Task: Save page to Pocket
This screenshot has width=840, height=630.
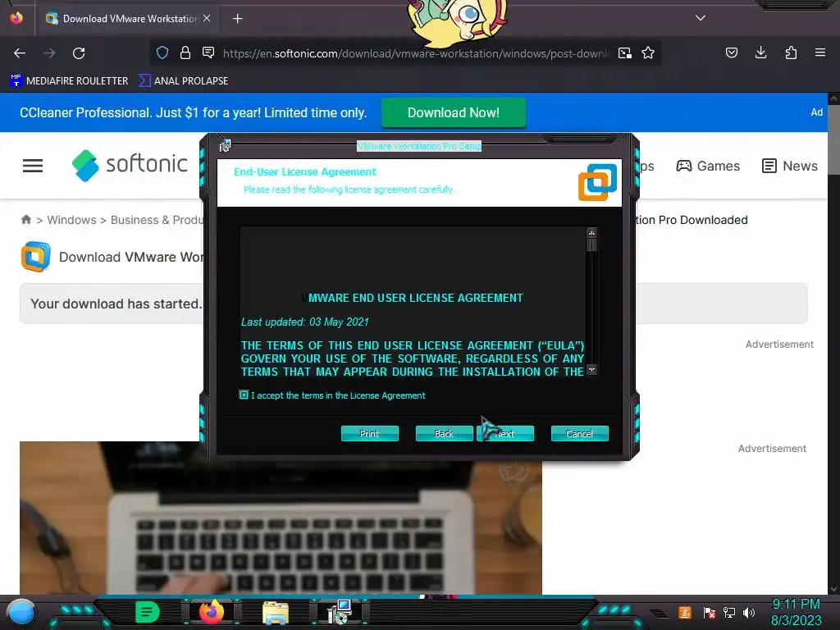Action: pos(731,52)
